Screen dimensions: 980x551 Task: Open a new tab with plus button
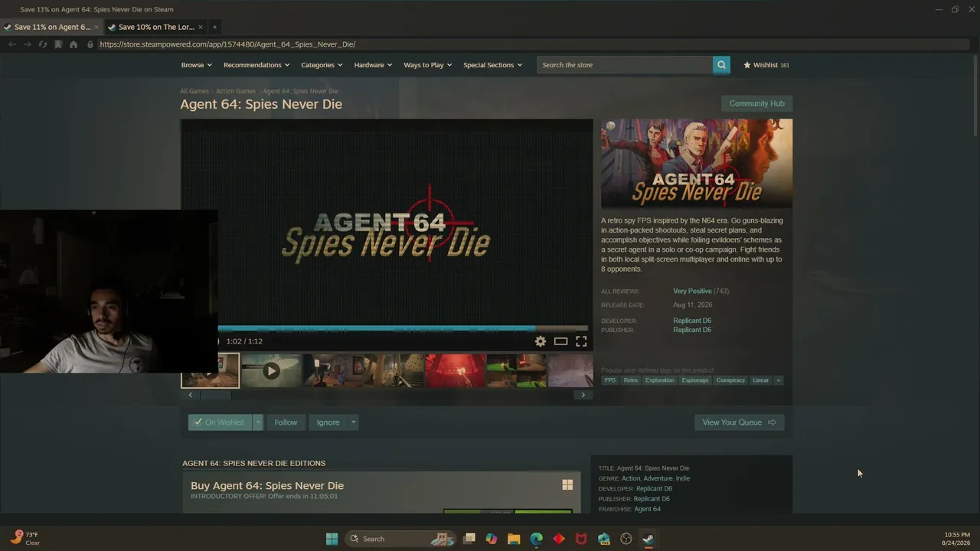214,27
